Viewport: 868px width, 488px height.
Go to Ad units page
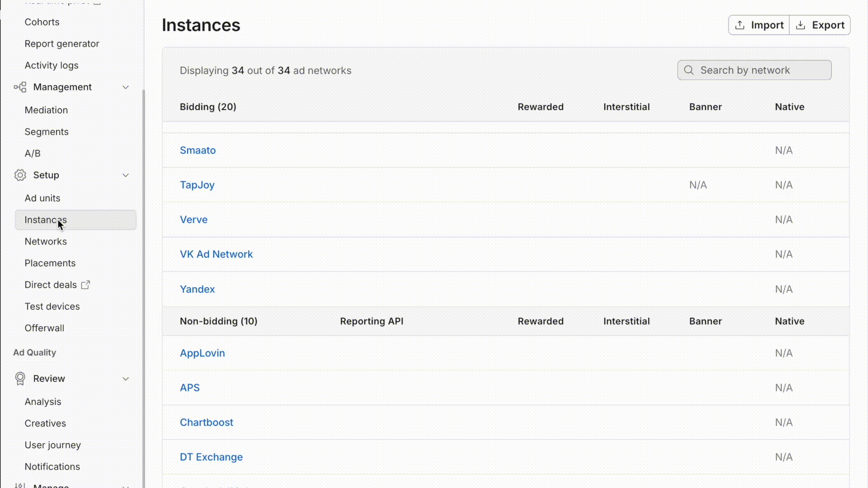[42, 198]
